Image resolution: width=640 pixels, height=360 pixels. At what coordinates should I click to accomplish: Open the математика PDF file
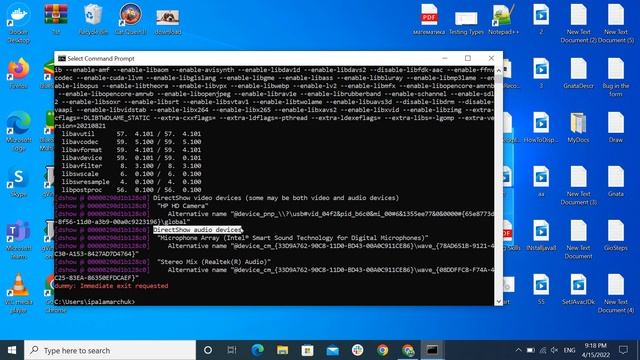coord(429,20)
